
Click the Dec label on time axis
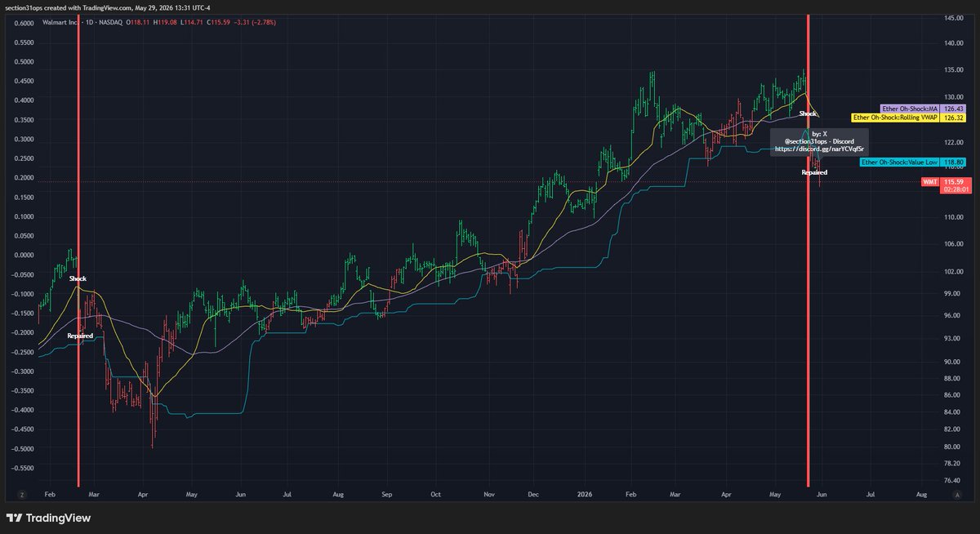532,495
